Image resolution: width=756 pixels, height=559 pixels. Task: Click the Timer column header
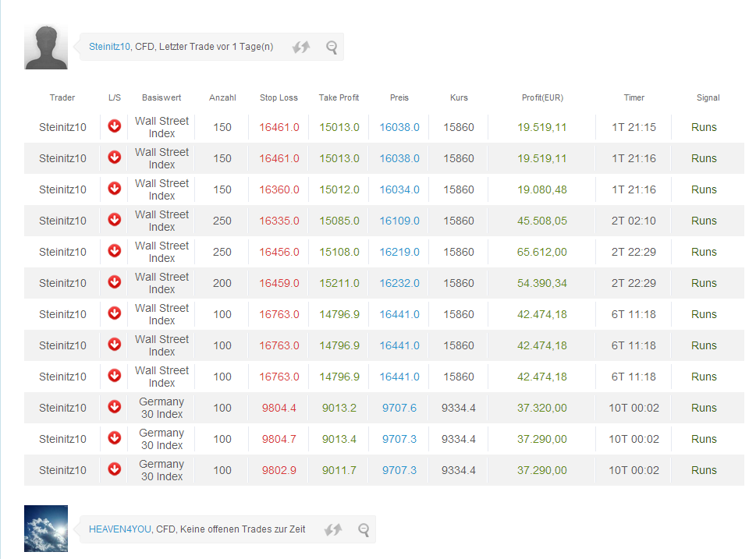coord(634,97)
